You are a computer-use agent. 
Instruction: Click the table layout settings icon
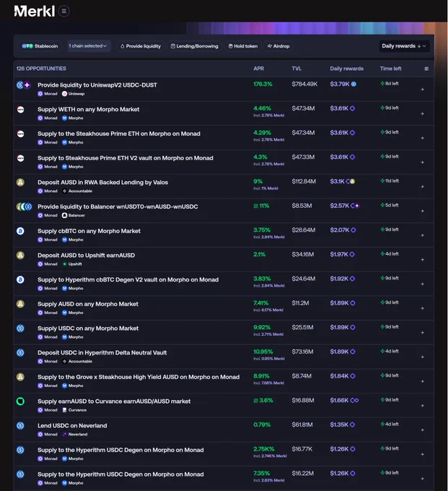click(426, 69)
